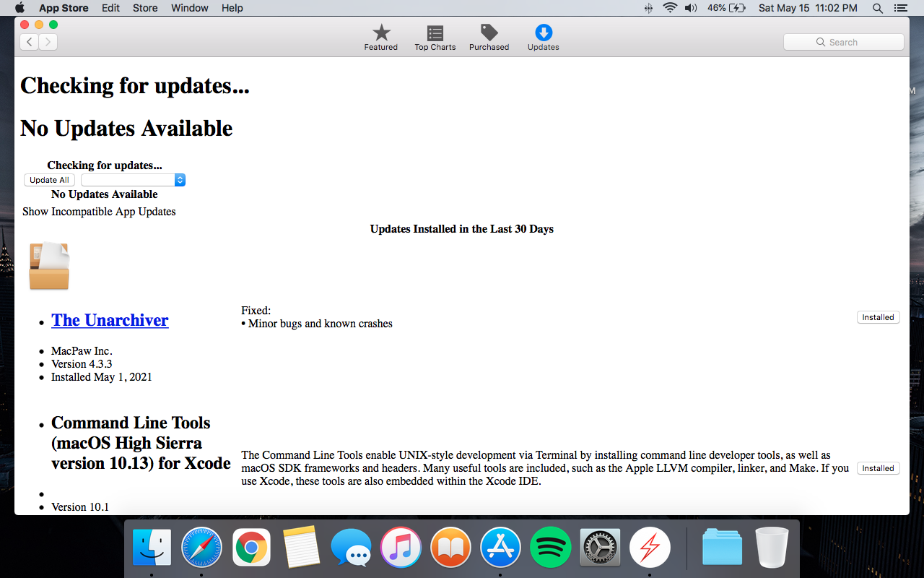924x578 pixels.
Task: Click The Unarchiver app icon
Action: coord(49,266)
